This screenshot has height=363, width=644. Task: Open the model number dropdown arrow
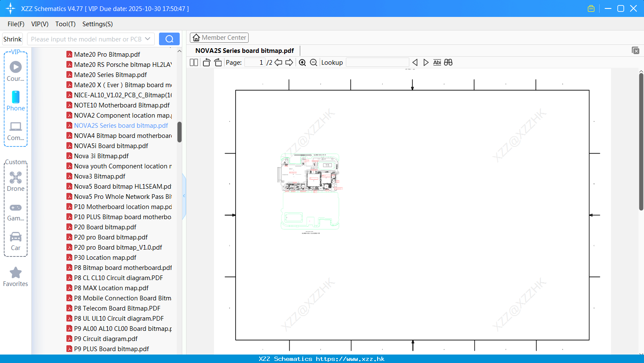pyautogui.click(x=148, y=39)
